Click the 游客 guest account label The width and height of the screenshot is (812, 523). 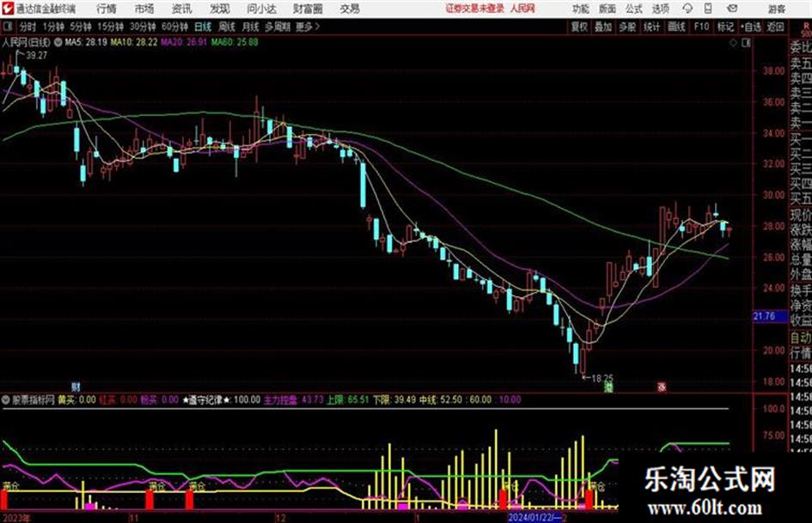point(776,9)
